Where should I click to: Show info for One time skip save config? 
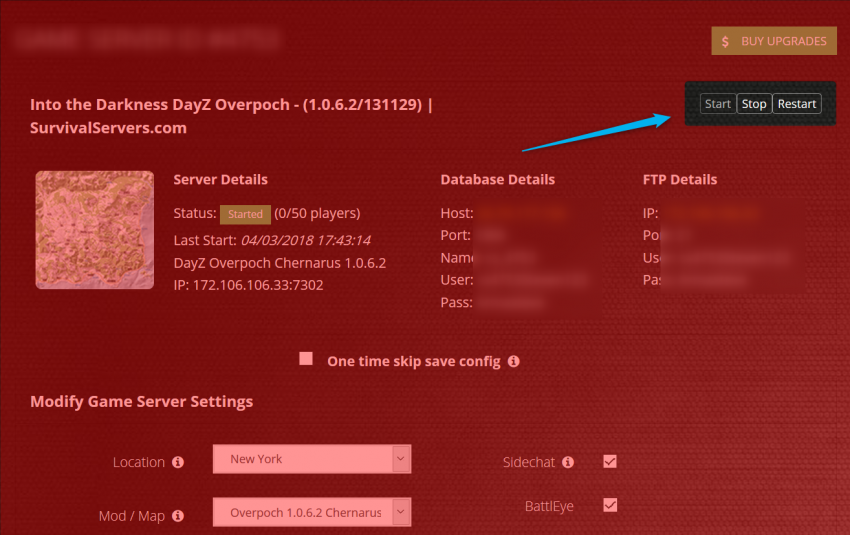click(513, 362)
